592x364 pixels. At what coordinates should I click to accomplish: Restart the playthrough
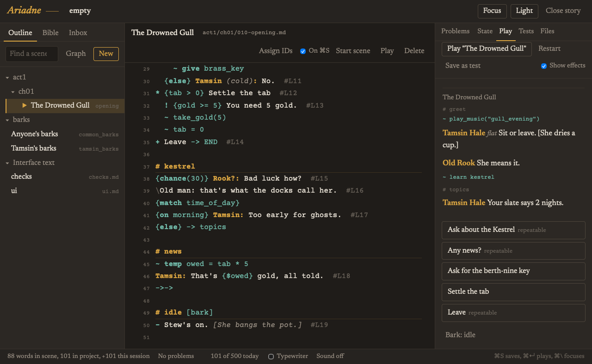pos(549,49)
